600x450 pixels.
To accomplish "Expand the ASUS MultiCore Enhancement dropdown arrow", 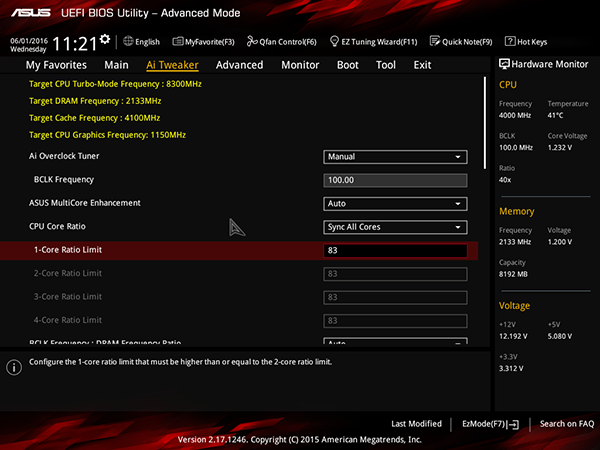I will 458,204.
